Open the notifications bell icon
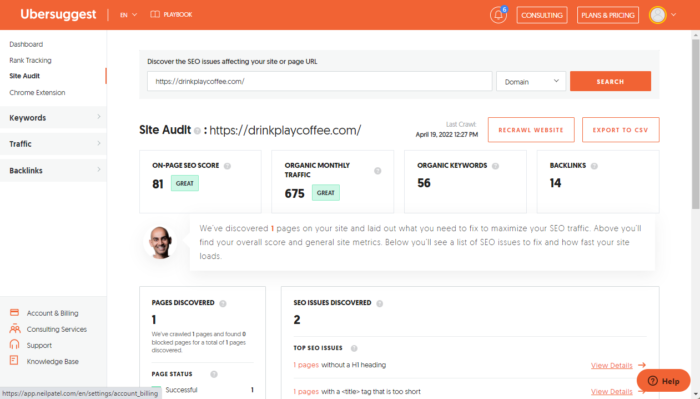700x399 pixels. (x=498, y=15)
